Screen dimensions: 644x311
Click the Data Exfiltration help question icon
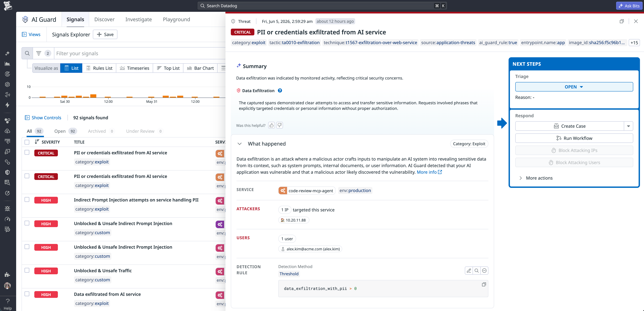tap(280, 91)
